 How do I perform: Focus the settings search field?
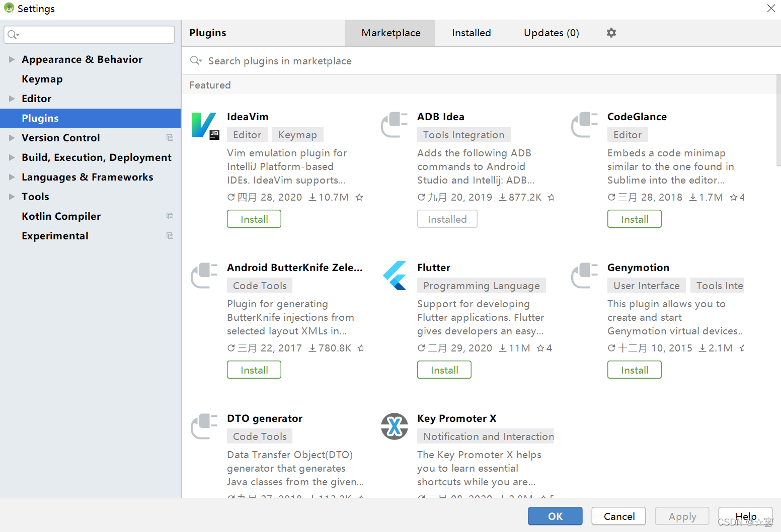click(89, 35)
